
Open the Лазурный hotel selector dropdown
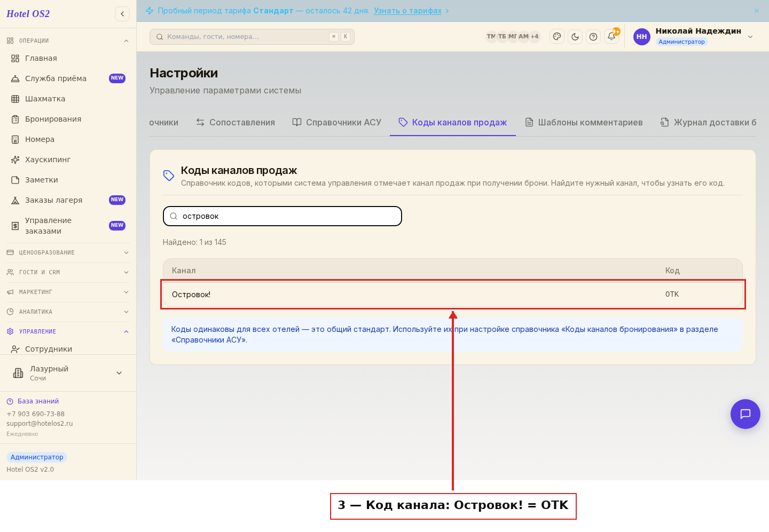[x=68, y=373]
